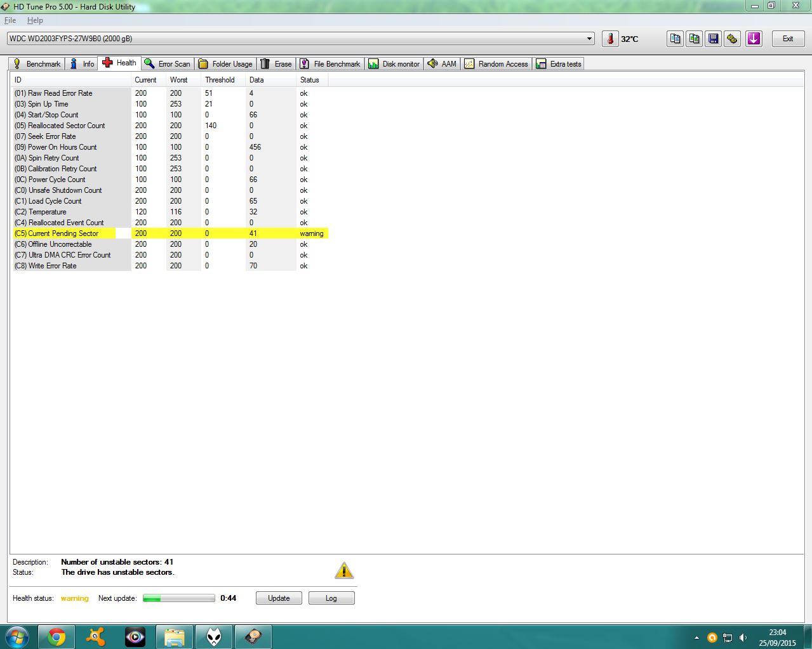Select the Health tab
Image resolution: width=812 pixels, height=649 pixels.
119,63
